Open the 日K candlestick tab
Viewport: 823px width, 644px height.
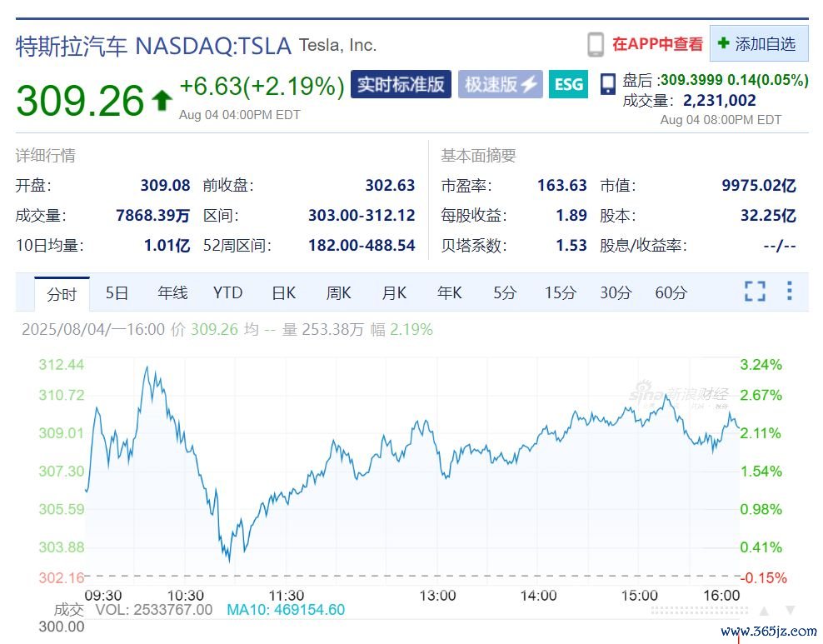click(x=283, y=292)
